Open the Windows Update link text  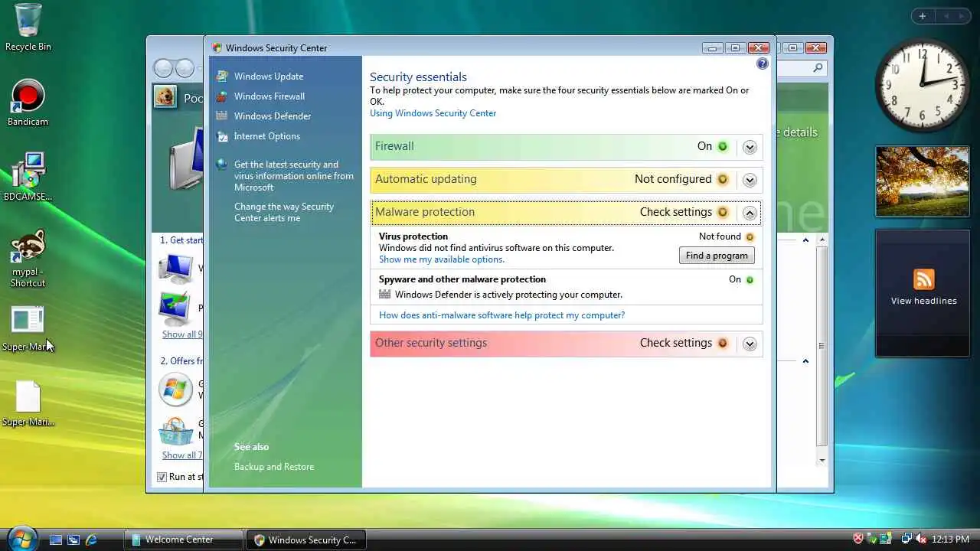pyautogui.click(x=269, y=77)
